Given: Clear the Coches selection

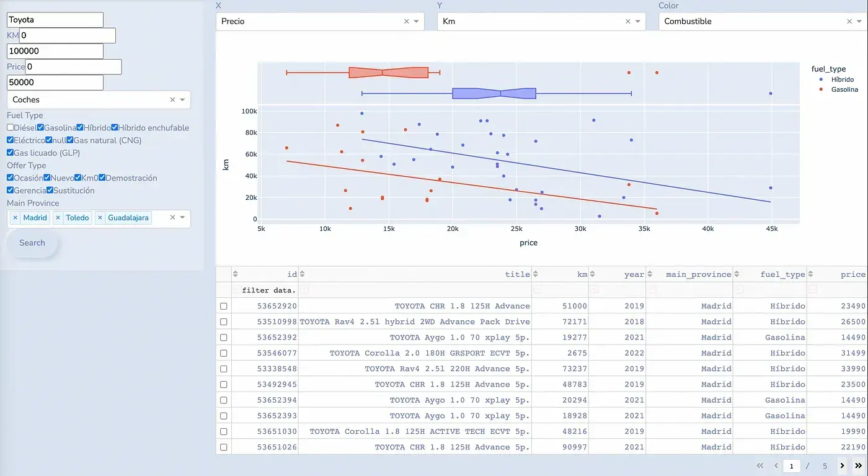Looking at the screenshot, I should click(173, 99).
